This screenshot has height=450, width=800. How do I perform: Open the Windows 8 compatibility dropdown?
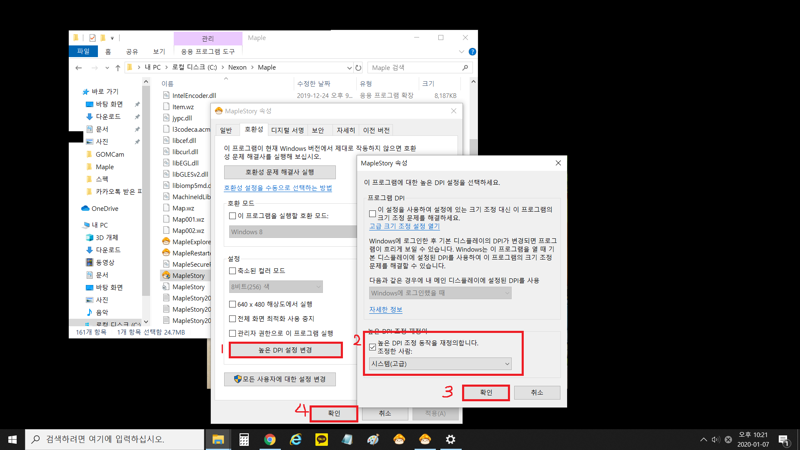[292, 232]
